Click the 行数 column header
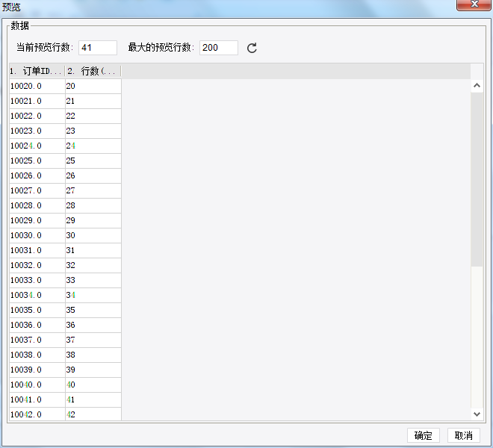493x448 pixels. [x=93, y=71]
